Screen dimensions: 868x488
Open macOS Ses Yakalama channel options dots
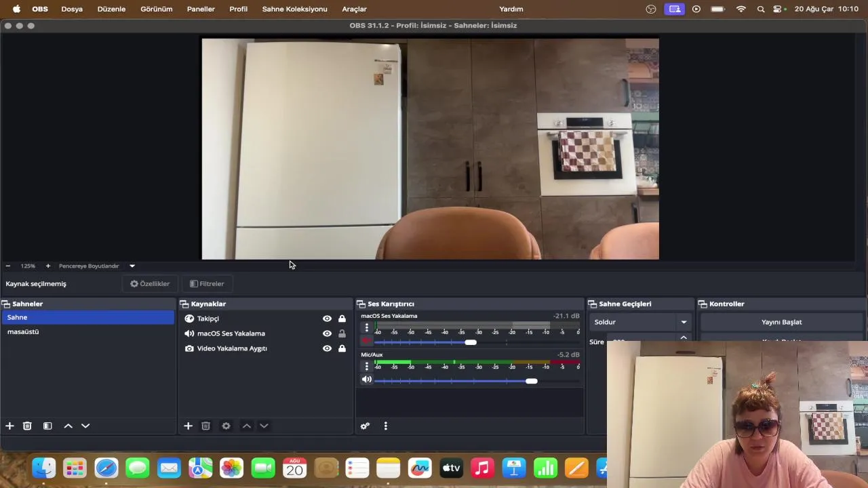click(x=367, y=327)
